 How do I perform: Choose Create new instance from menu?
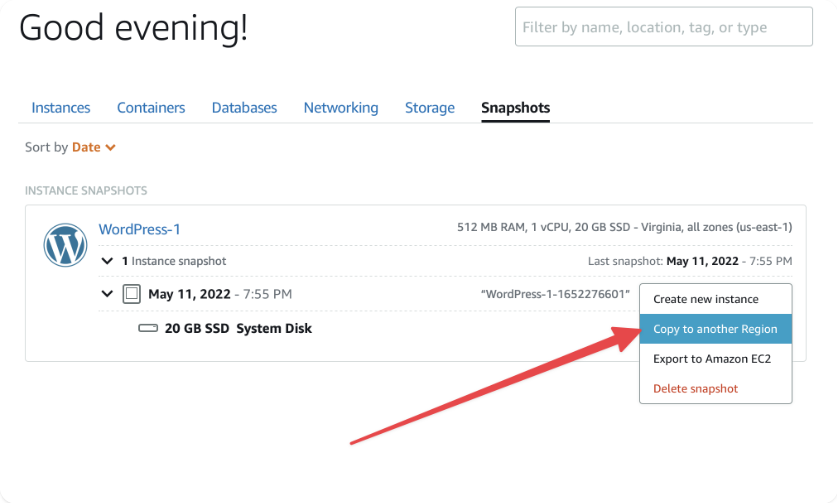point(715,299)
